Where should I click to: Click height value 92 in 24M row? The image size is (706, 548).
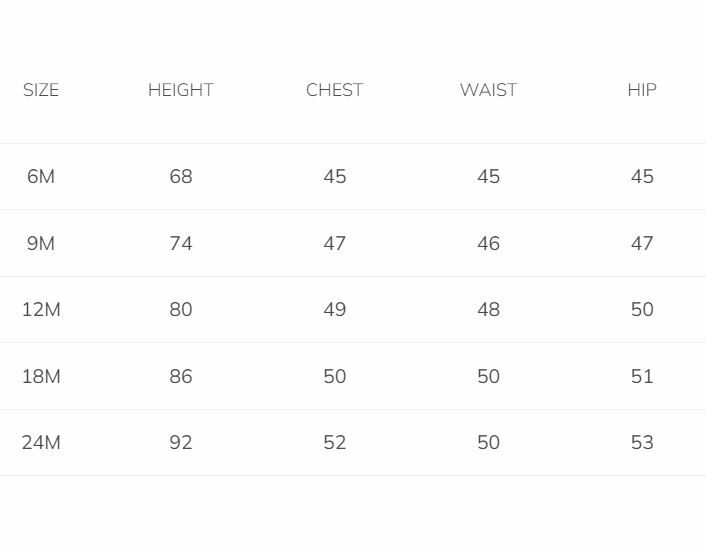click(x=181, y=443)
